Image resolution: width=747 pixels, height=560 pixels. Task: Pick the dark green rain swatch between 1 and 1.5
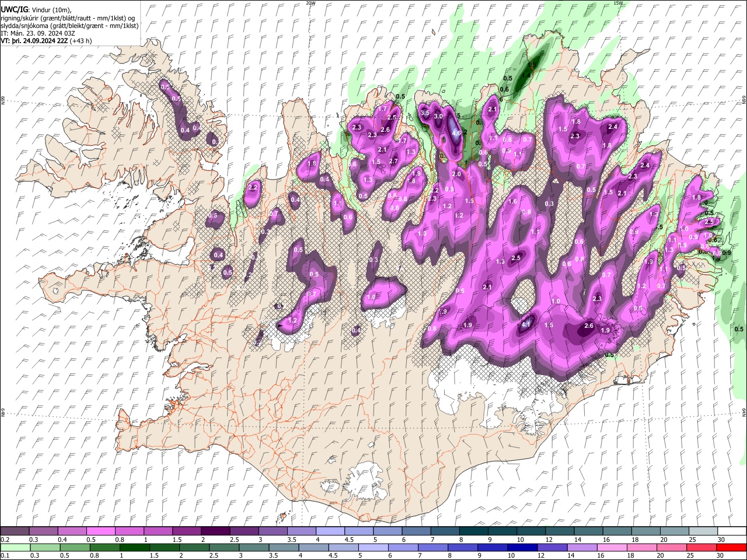coord(135,547)
